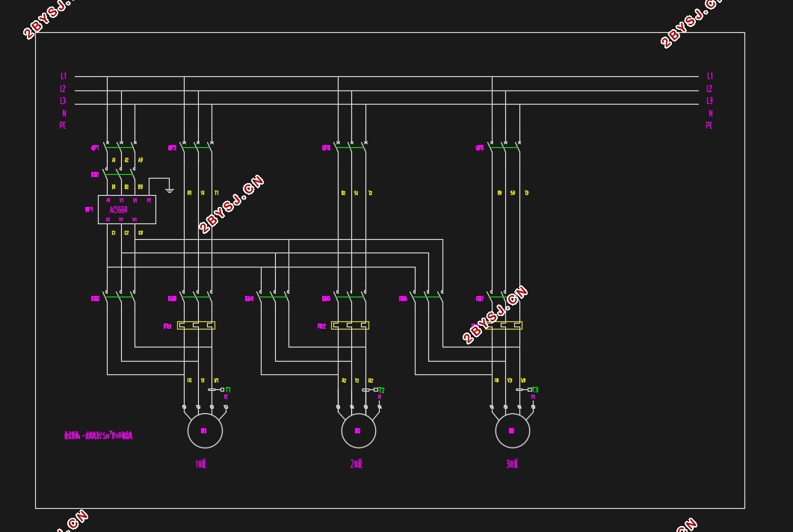793x532 pixels.
Task: Select the KM6 contactor contacts
Action: [x=428, y=297]
